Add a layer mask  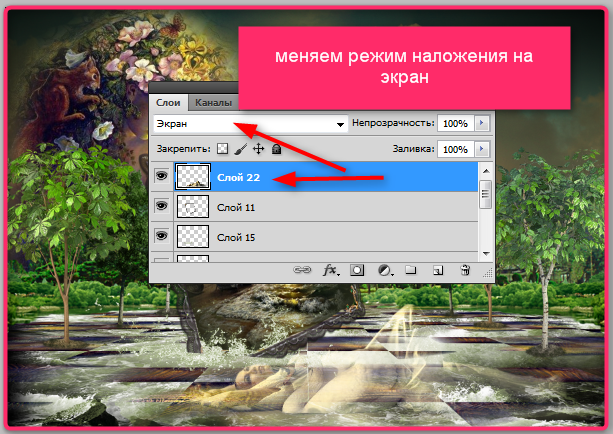[357, 270]
